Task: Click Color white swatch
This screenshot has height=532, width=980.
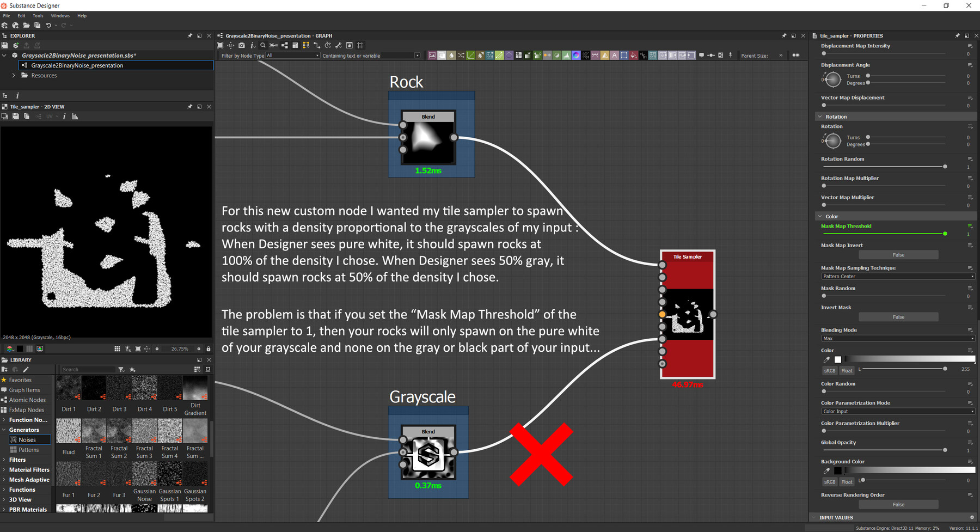Action: (838, 359)
